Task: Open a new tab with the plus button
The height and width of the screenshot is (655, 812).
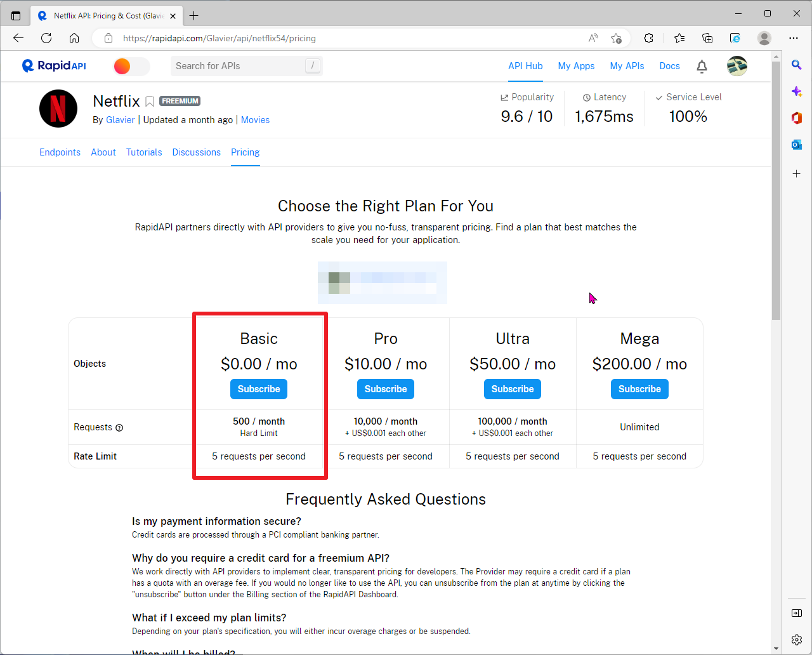Action: pos(194,15)
